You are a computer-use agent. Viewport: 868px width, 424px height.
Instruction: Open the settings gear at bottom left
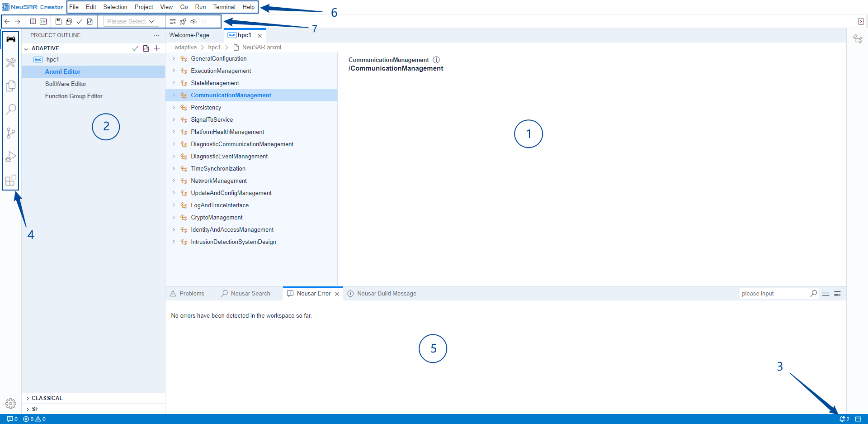pyautogui.click(x=11, y=403)
